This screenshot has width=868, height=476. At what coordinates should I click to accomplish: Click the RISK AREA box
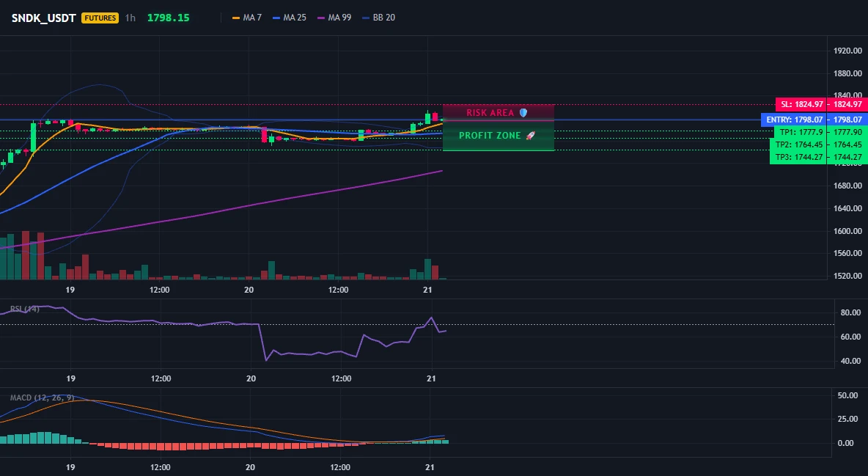[x=499, y=112]
